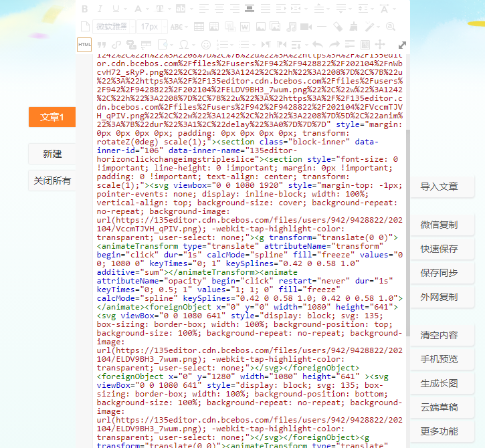The height and width of the screenshot is (448, 485).
Task: Insert a horizontal divider line
Action: click(322, 27)
